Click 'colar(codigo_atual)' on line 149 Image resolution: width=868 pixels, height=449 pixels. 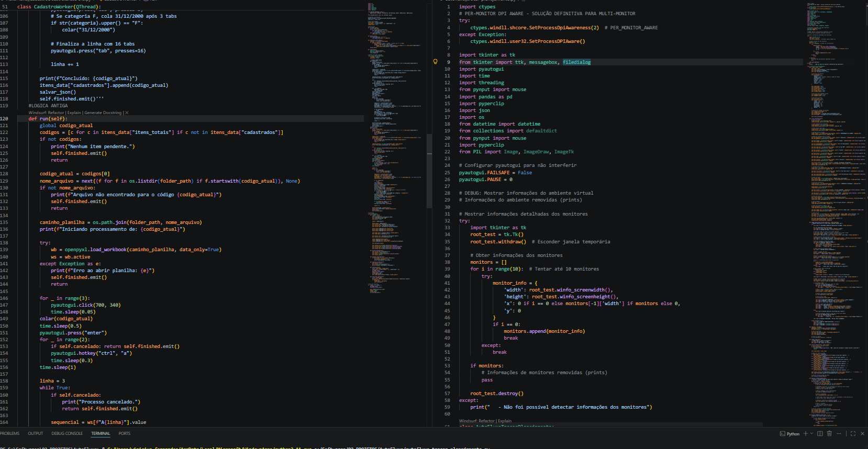(66, 319)
